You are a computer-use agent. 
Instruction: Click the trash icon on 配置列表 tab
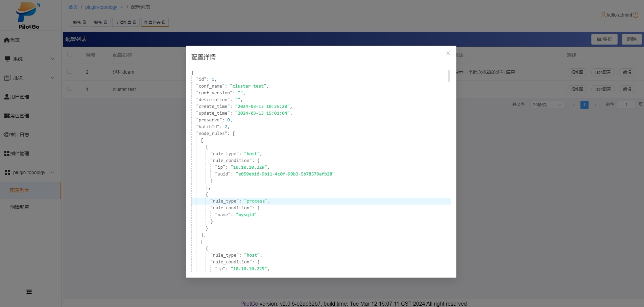pyautogui.click(x=164, y=22)
